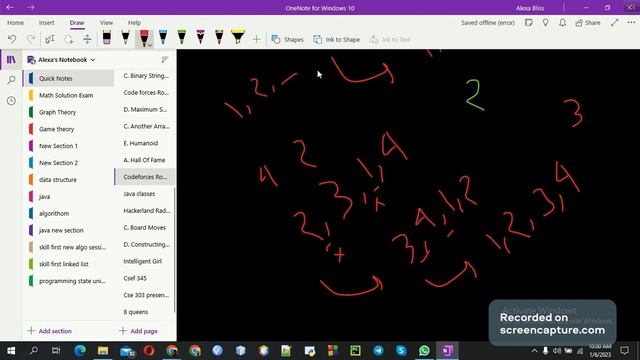Screen dimensions: 640x360
Task: Select the green pen
Action: [x=182, y=38]
